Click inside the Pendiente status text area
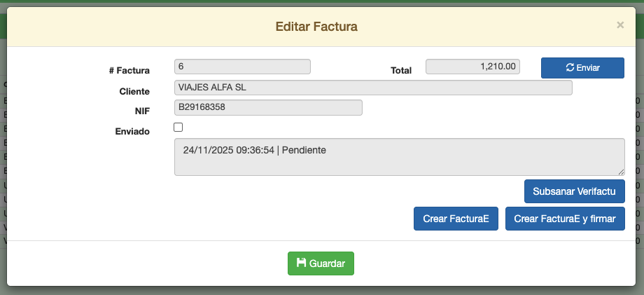 pyautogui.click(x=398, y=157)
